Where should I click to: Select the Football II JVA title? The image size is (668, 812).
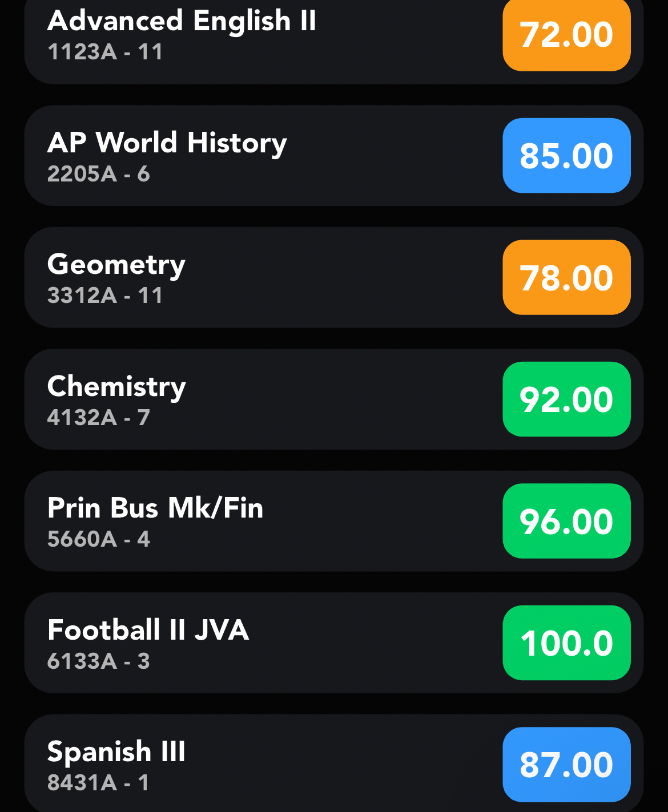[148, 630]
